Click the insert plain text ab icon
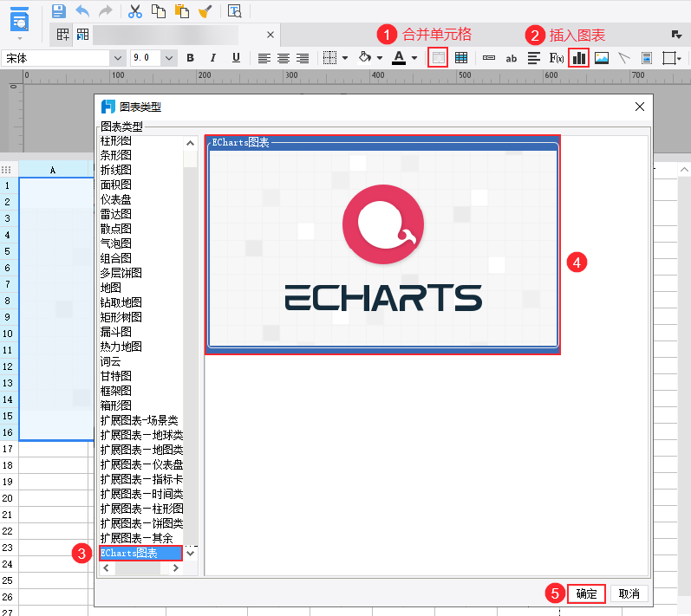This screenshot has height=616, width=691. [x=512, y=58]
